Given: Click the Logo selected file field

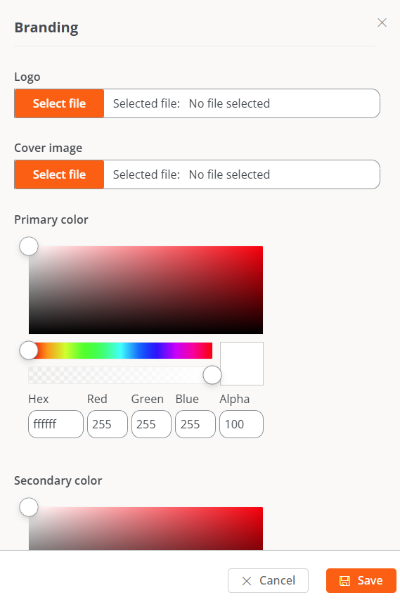Looking at the screenshot, I should pos(242,103).
